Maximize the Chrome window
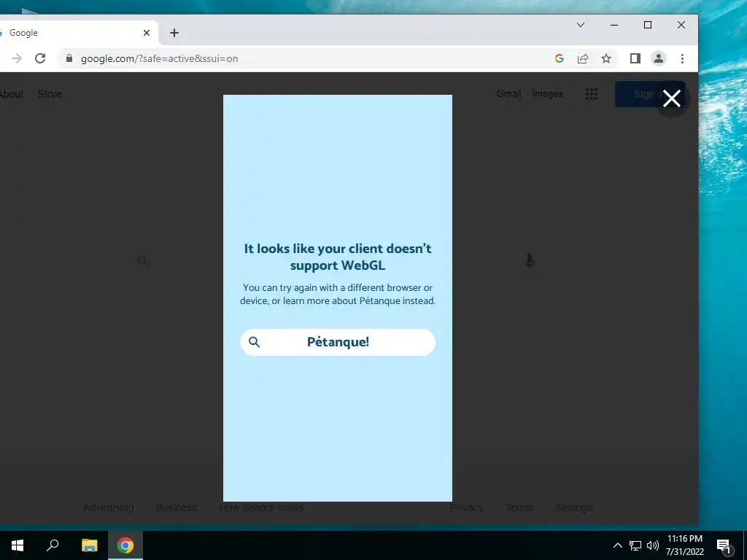This screenshot has height=560, width=747. [x=648, y=25]
